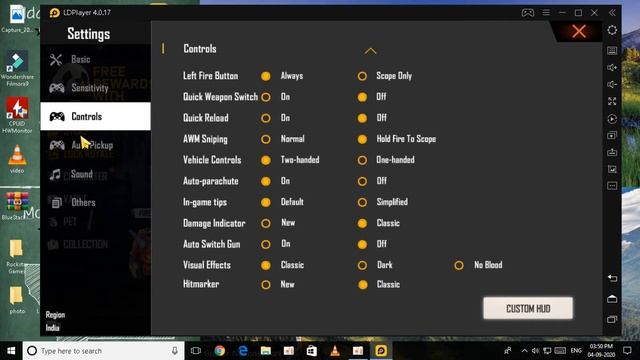
Task: Launch Microsoft Edge from the taskbar
Action: point(243,351)
